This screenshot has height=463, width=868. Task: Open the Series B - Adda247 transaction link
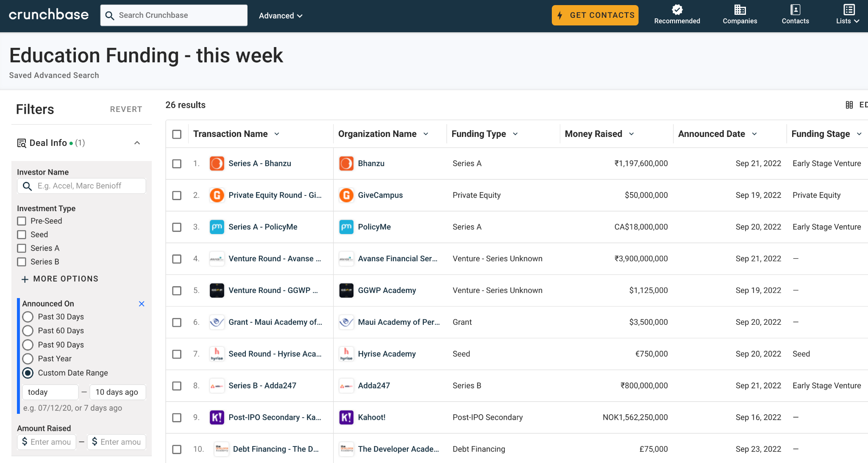click(x=262, y=386)
